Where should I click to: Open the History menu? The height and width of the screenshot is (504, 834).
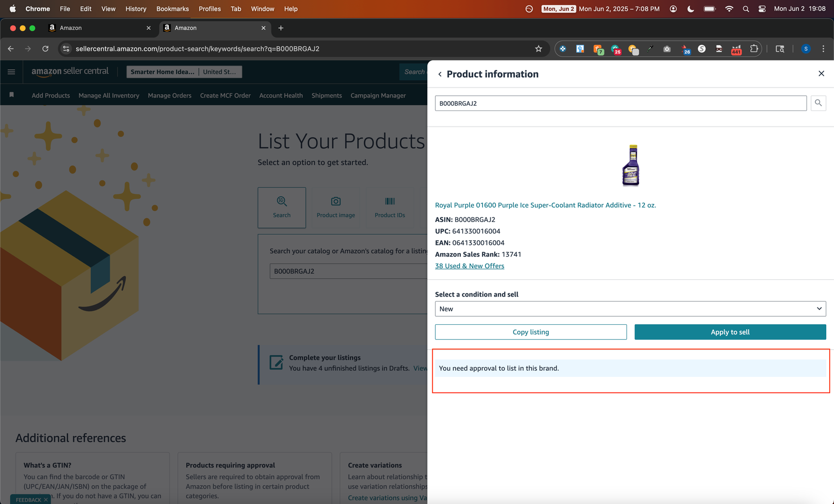click(136, 9)
